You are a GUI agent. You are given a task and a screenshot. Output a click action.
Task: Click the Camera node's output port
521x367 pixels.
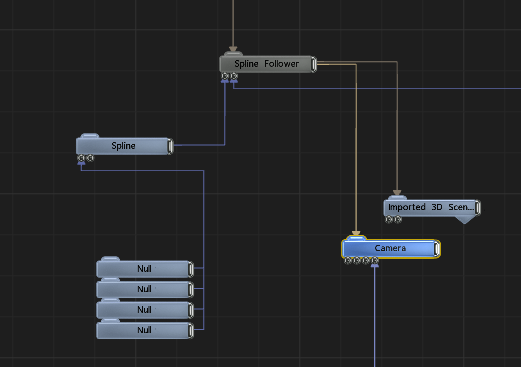pyautogui.click(x=437, y=249)
